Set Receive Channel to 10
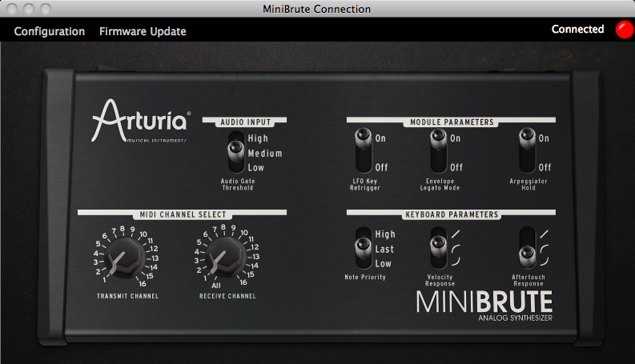The image size is (635, 364). pyautogui.click(x=243, y=233)
